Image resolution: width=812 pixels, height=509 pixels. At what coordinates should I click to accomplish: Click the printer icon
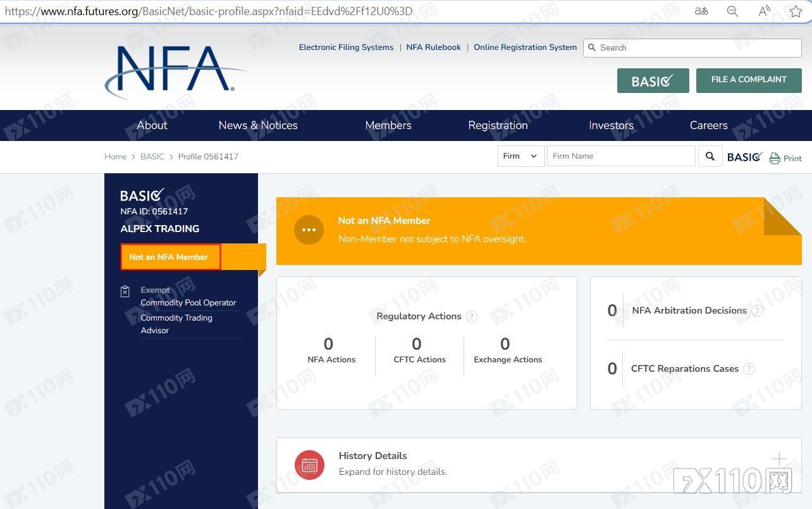[775, 158]
